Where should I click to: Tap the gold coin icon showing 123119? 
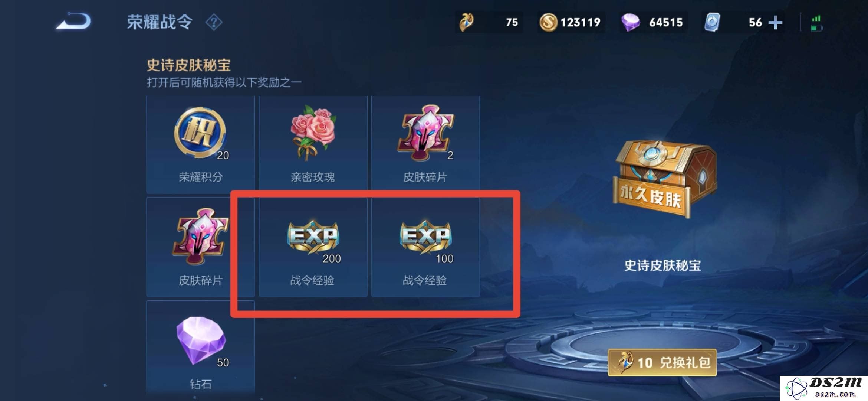pyautogui.click(x=548, y=22)
